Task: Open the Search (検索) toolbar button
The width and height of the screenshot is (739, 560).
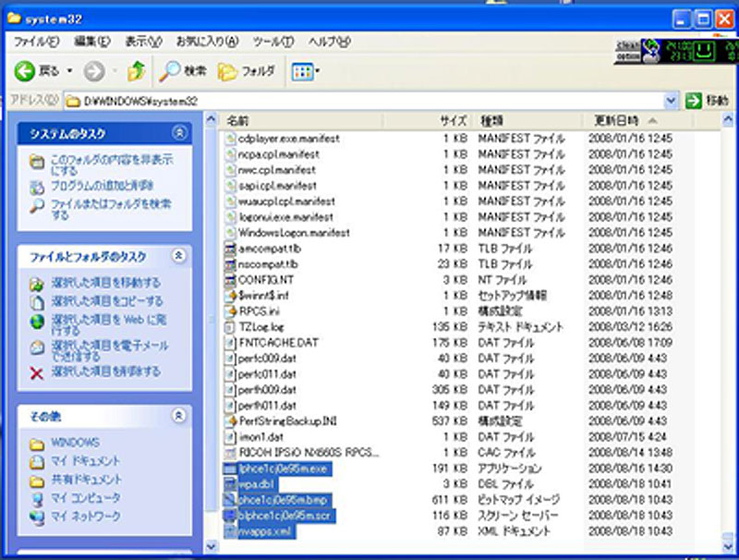Action: click(182, 71)
